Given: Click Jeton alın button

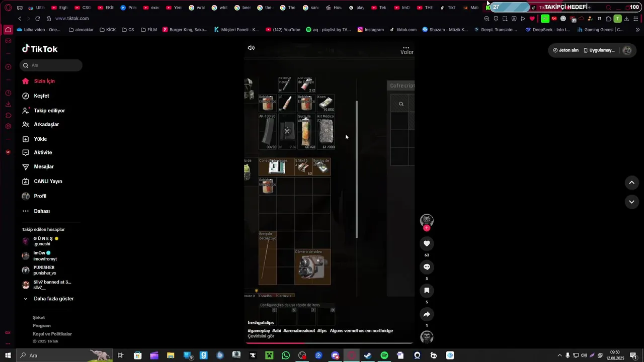Looking at the screenshot, I should [566, 50].
